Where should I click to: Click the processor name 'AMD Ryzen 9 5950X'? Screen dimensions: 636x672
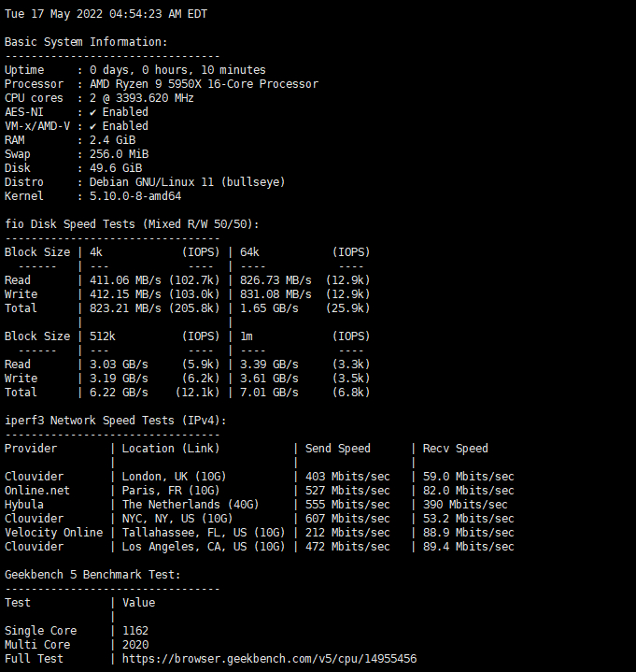pos(145,84)
